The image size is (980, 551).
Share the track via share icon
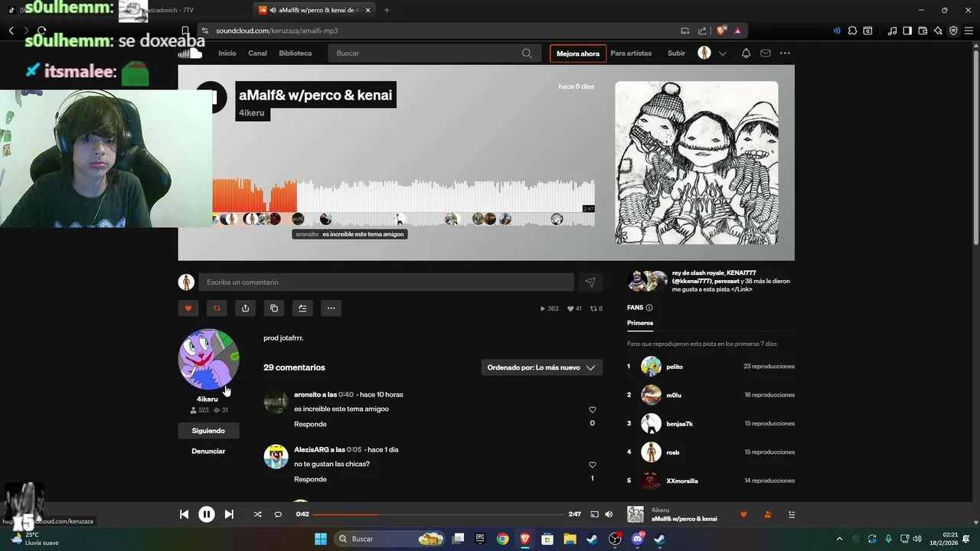pyautogui.click(x=245, y=308)
